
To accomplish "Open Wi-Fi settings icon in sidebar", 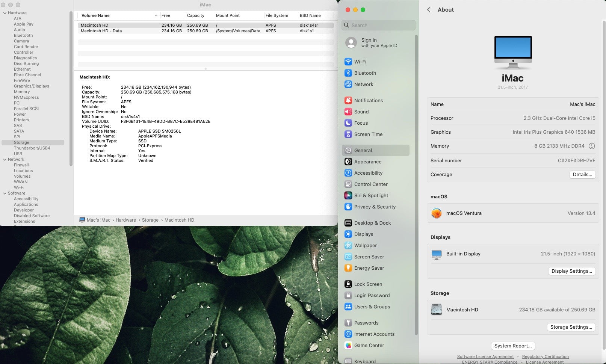I will [348, 62].
